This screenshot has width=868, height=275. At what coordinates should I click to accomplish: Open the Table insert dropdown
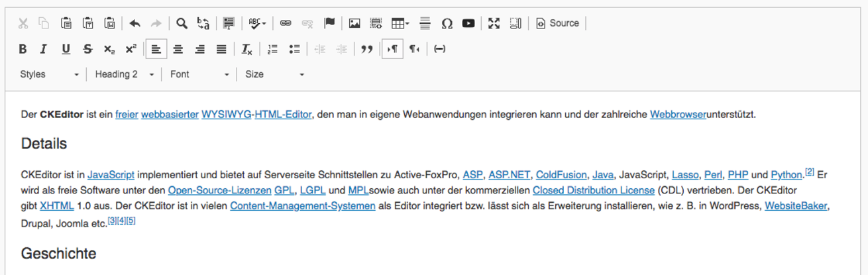400,23
